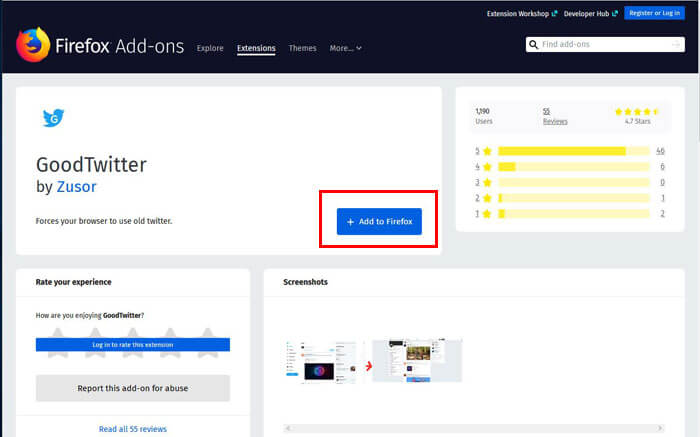Click the 6 four-star review count
Viewport: 700px width, 437px height.
click(662, 166)
